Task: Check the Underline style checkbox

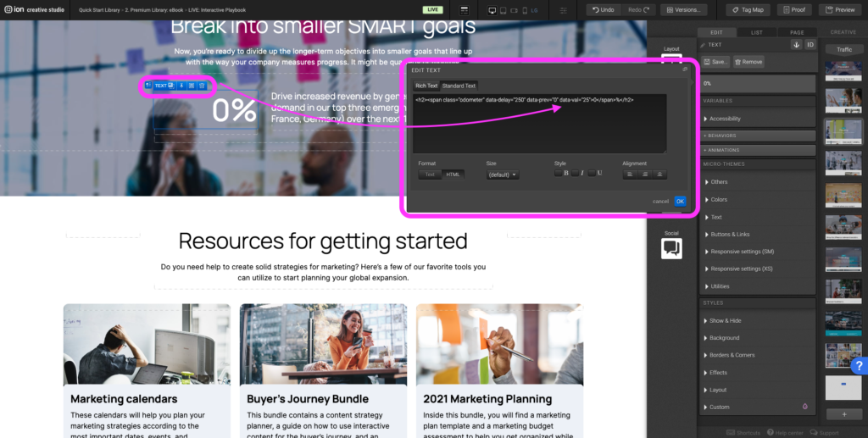Action: (592, 173)
